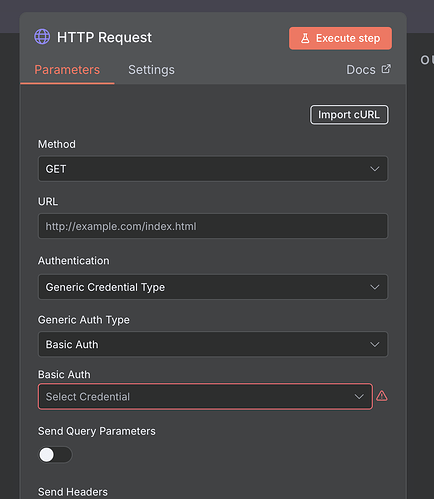Click the HTTP Request node title

104,37
